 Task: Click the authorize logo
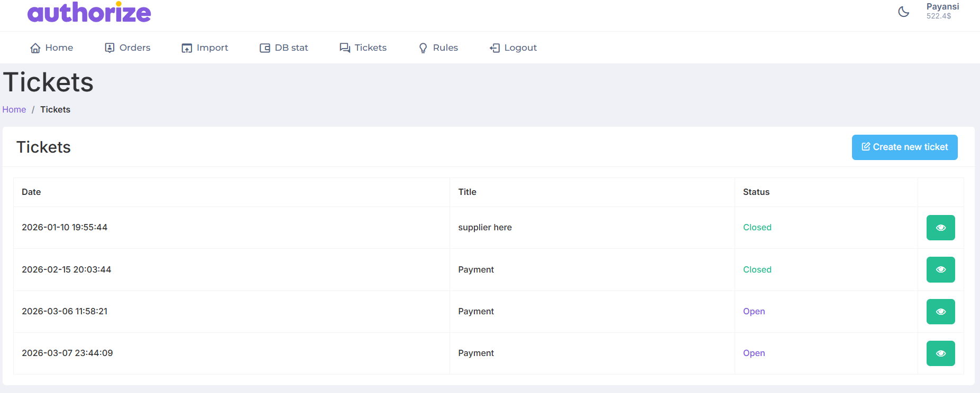pyautogui.click(x=89, y=12)
